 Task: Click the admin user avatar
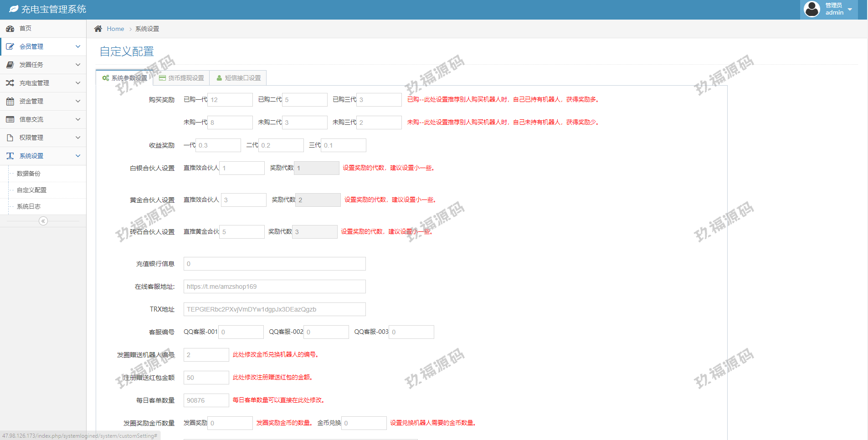812,9
